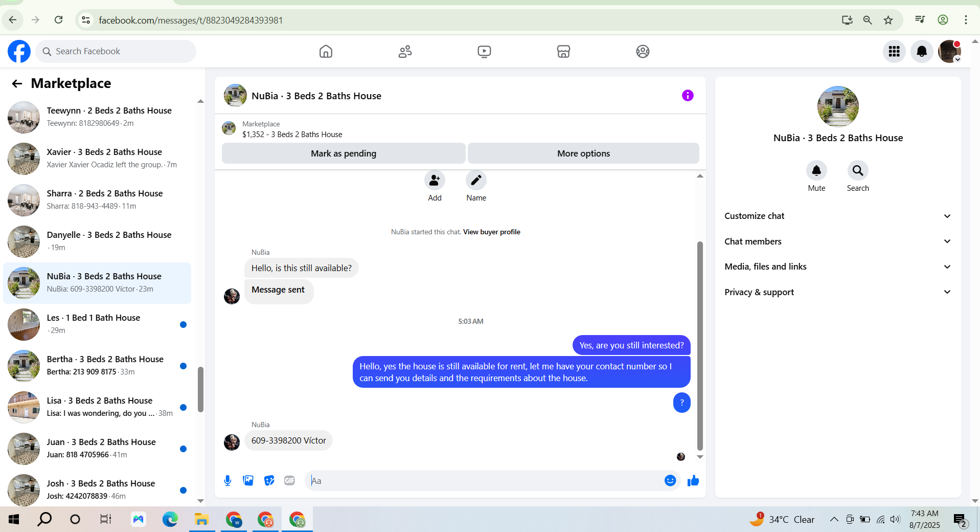980x532 pixels.
Task: Click the browser address bar URL
Action: 191,20
